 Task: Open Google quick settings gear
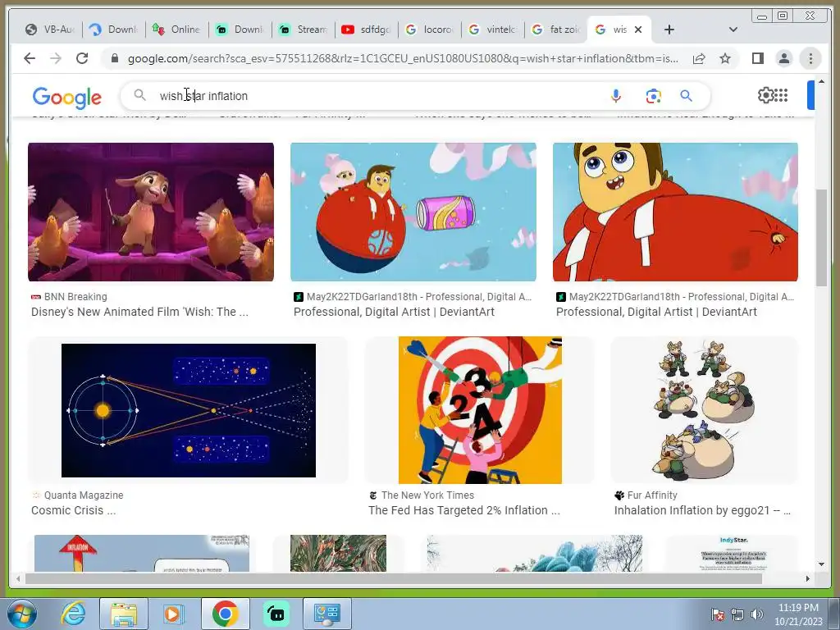click(x=765, y=95)
